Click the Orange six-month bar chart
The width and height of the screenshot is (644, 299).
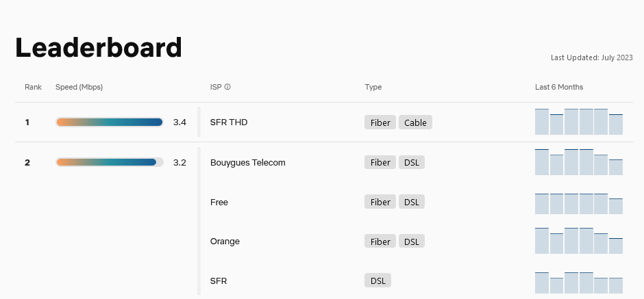tap(578, 241)
